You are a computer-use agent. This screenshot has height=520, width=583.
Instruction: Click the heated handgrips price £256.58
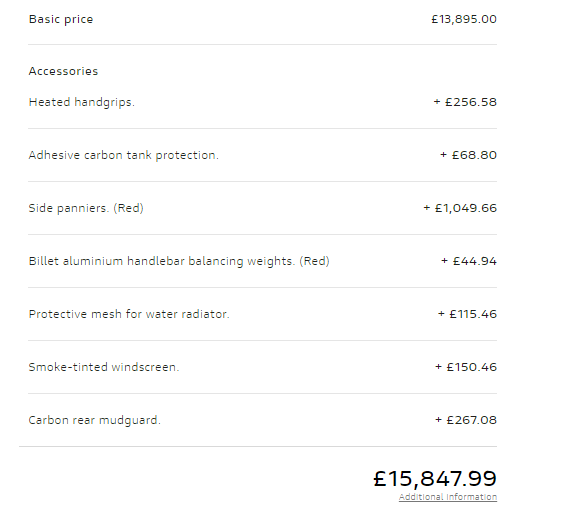(x=465, y=102)
